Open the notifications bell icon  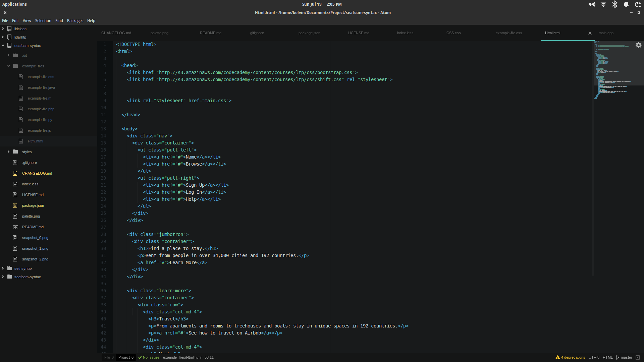click(x=626, y=4)
